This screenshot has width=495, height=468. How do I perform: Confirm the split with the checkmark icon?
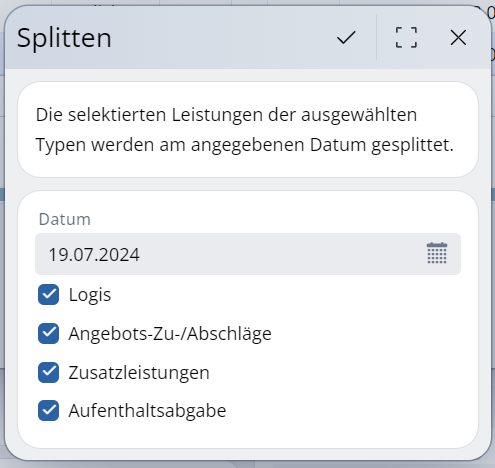(x=346, y=37)
